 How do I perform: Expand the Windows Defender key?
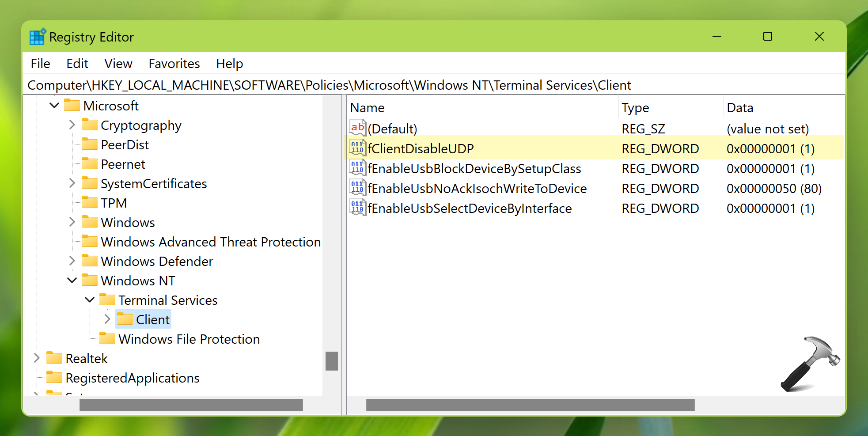72,261
